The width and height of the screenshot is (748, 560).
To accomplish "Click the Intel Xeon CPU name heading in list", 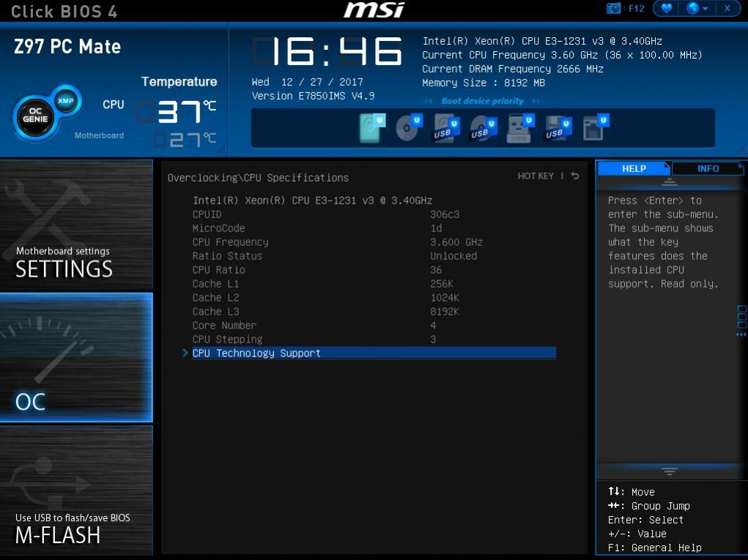I will (x=313, y=200).
